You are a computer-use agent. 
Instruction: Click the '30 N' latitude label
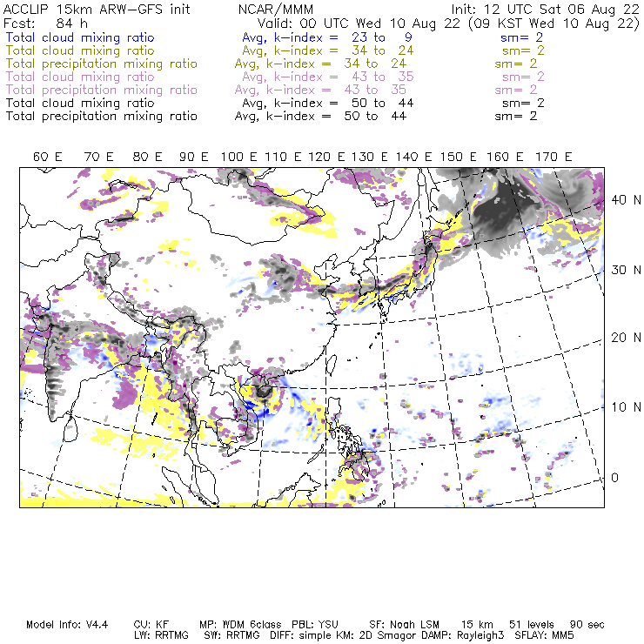point(626,270)
